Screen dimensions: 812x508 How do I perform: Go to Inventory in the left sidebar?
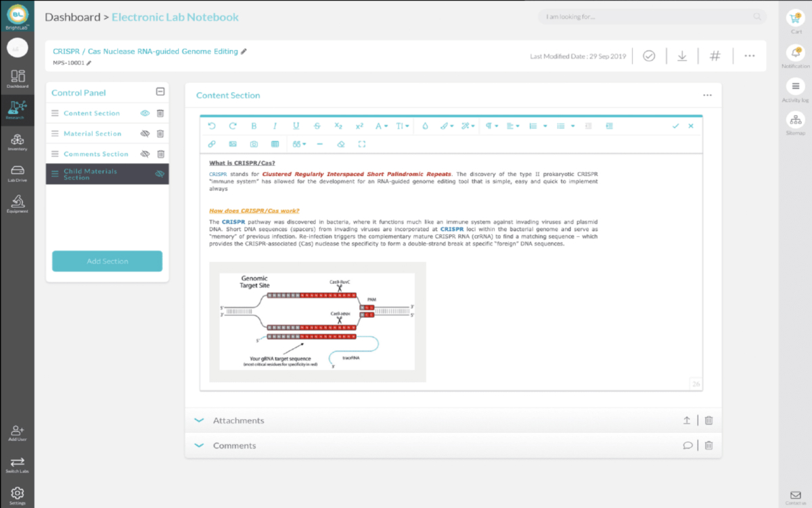pyautogui.click(x=18, y=142)
